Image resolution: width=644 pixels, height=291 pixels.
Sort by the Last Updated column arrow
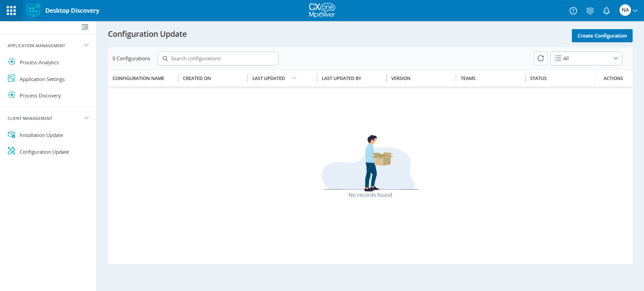tap(294, 78)
